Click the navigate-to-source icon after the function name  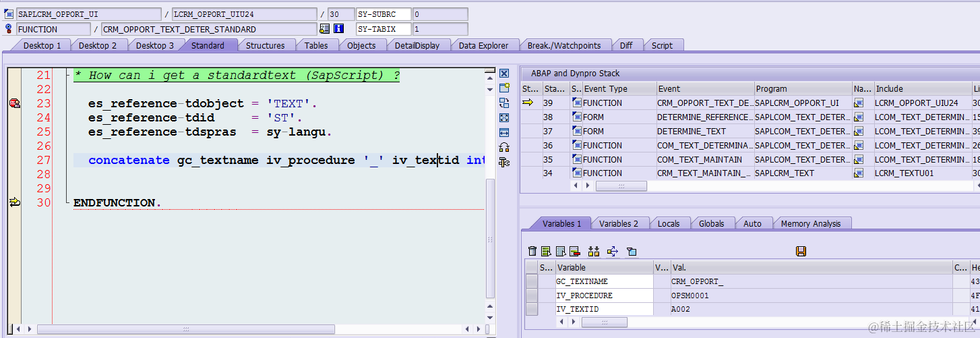pyautogui.click(x=325, y=29)
